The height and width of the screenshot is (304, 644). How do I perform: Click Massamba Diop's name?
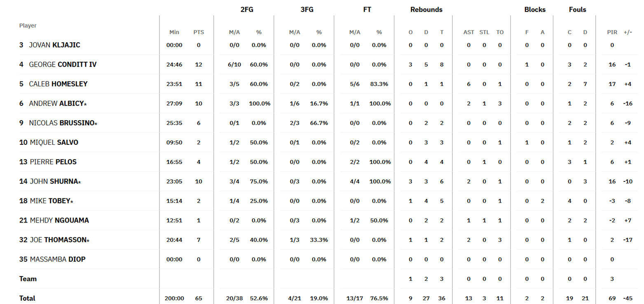58,259
